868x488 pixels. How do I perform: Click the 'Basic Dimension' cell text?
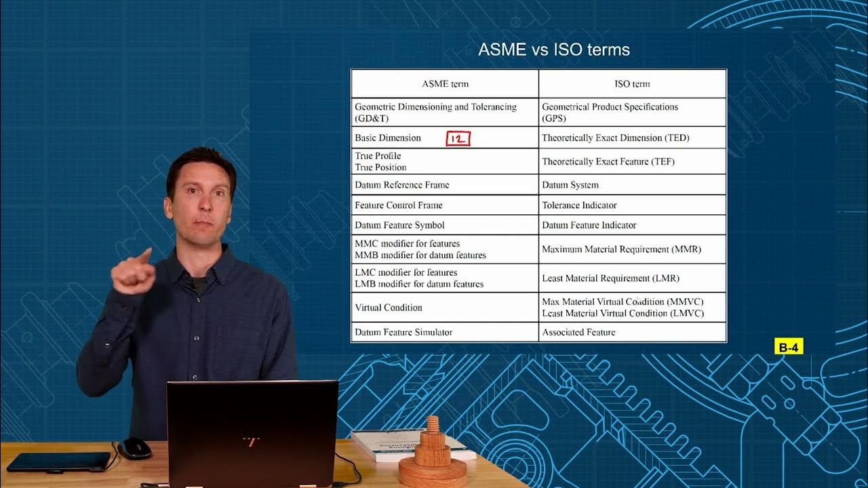(x=388, y=138)
